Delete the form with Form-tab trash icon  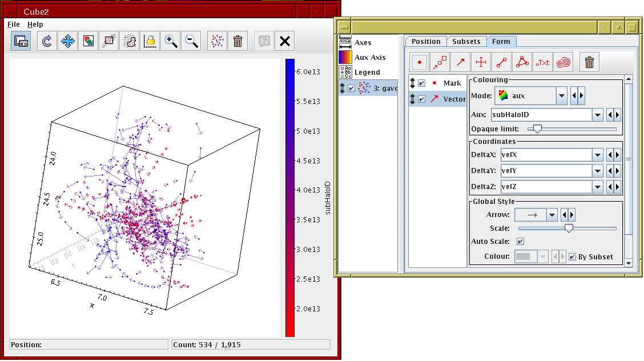coord(590,62)
